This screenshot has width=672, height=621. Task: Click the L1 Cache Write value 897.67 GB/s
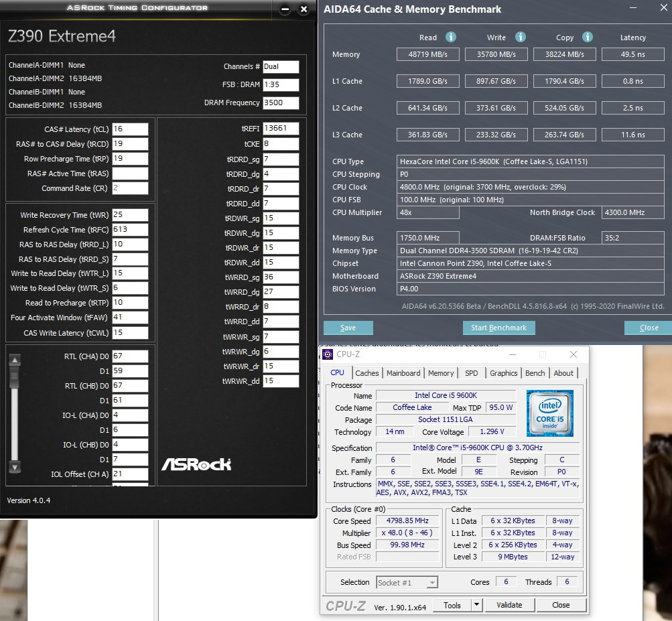click(x=496, y=81)
